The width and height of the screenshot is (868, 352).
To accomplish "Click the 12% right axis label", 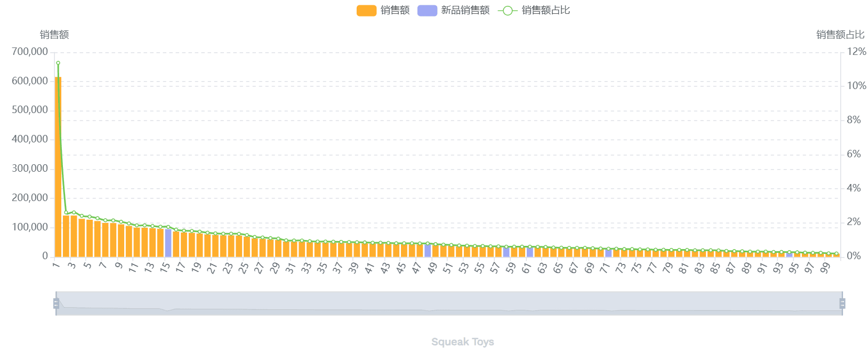I will tap(856, 52).
